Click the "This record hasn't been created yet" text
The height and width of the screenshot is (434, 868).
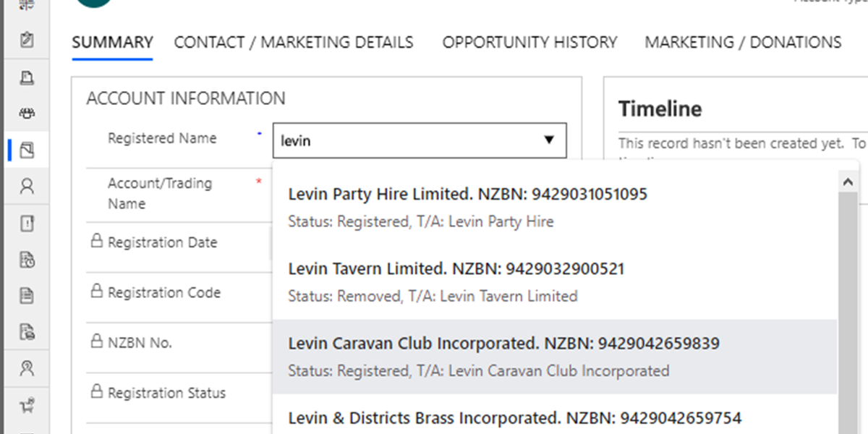[731, 143]
